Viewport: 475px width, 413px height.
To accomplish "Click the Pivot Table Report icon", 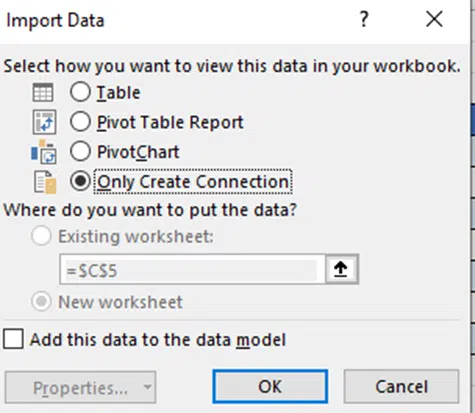I will tap(44, 122).
